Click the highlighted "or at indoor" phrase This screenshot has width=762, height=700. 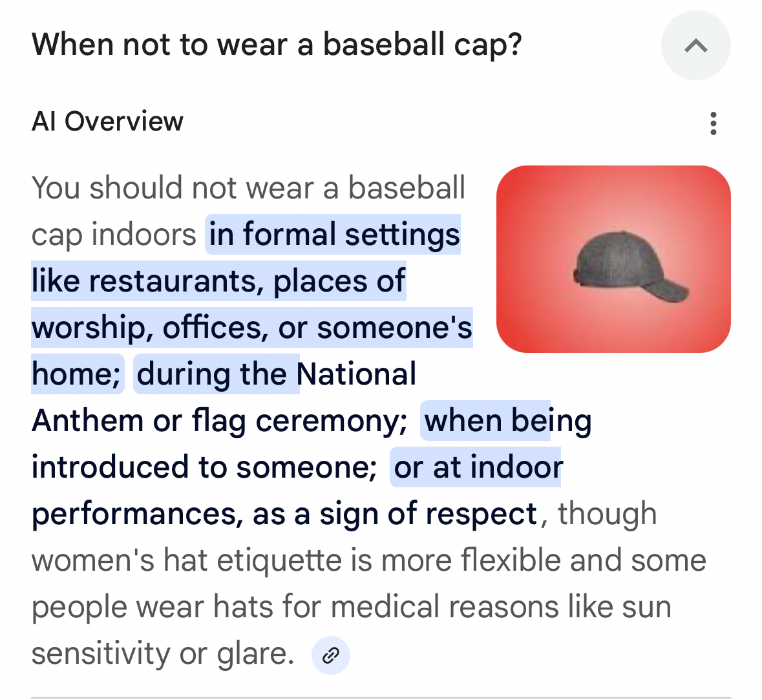point(478,467)
